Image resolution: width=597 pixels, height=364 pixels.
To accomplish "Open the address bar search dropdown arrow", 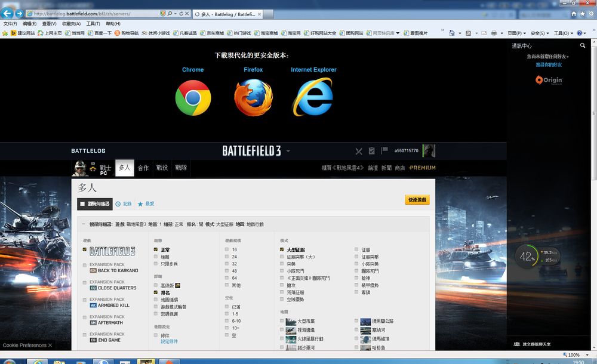I will pyautogui.click(x=175, y=13).
